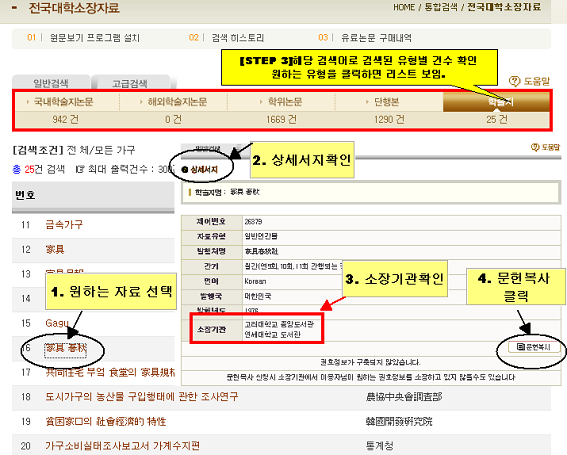This screenshot has width=567, height=455.
Task: Select the 국내학술지논문 category
Action: point(64,102)
